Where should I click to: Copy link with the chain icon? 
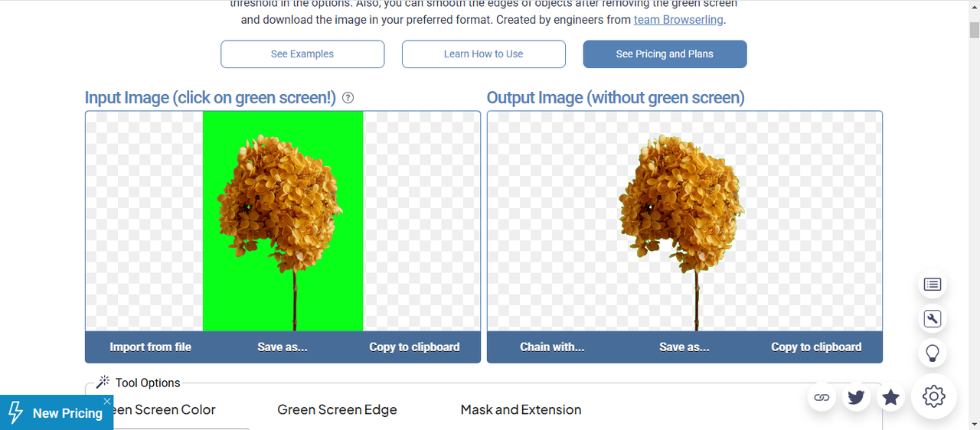click(822, 397)
